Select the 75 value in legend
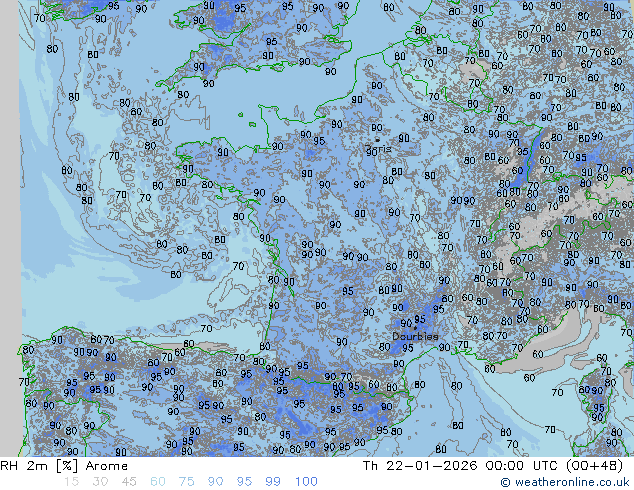The width and height of the screenshot is (634, 490). (x=187, y=482)
